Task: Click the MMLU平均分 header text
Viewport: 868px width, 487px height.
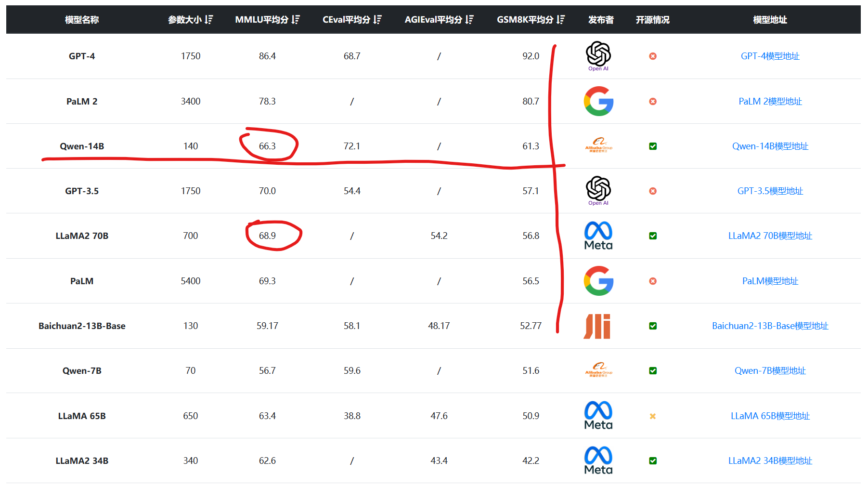Action: [262, 20]
